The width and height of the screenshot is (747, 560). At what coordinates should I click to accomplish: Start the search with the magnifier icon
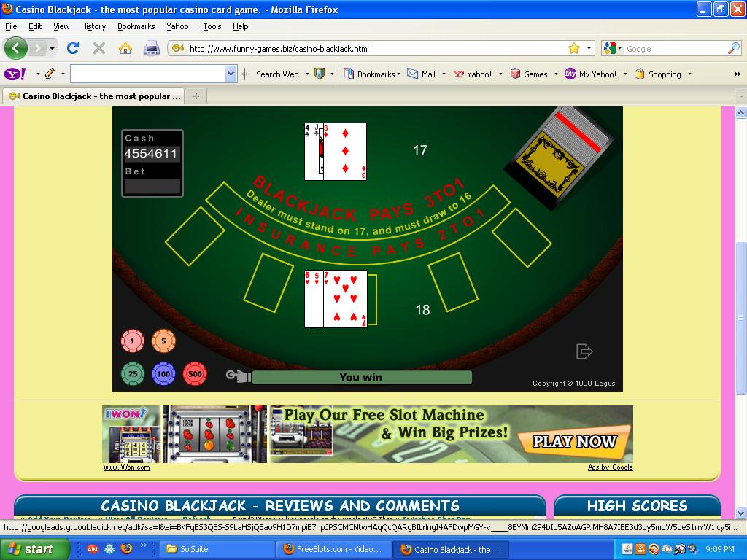(734, 48)
